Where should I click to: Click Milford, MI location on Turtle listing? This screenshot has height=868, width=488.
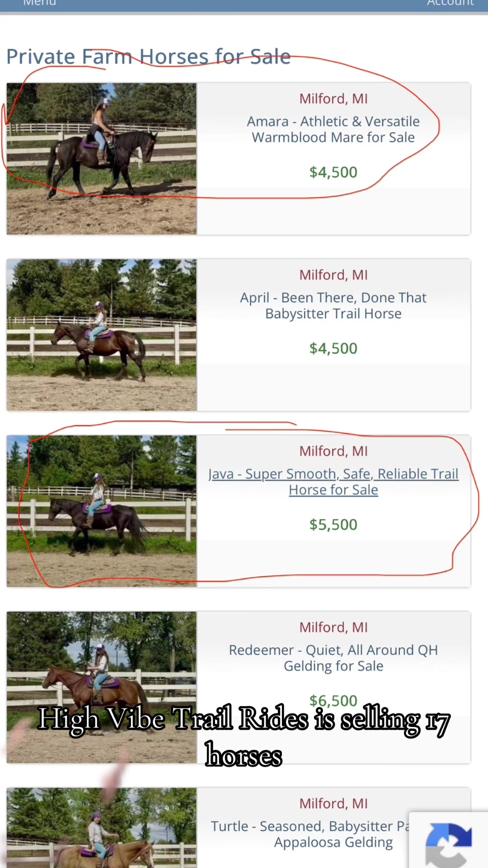pyautogui.click(x=333, y=803)
